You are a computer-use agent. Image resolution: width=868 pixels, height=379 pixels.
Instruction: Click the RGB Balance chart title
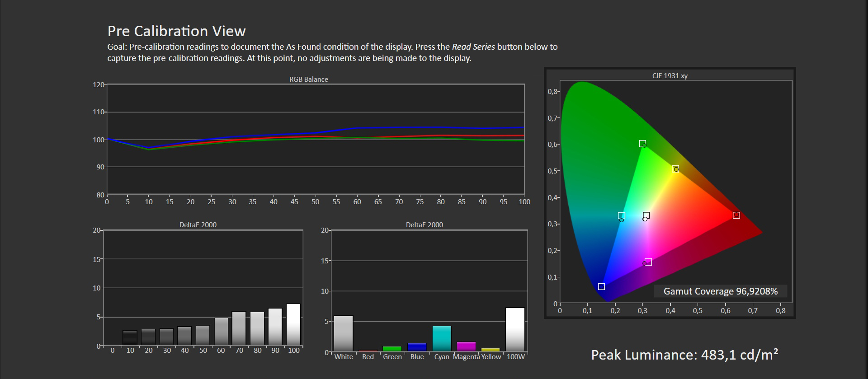(x=308, y=80)
